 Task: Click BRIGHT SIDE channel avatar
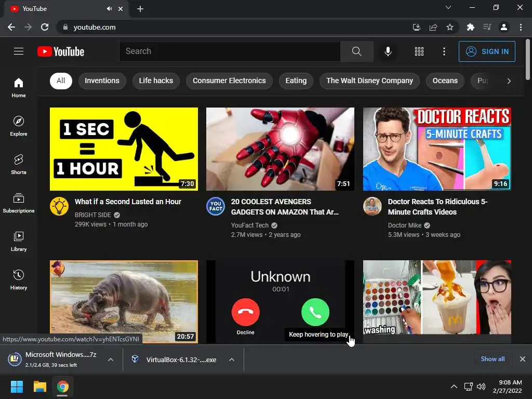pyautogui.click(x=59, y=206)
